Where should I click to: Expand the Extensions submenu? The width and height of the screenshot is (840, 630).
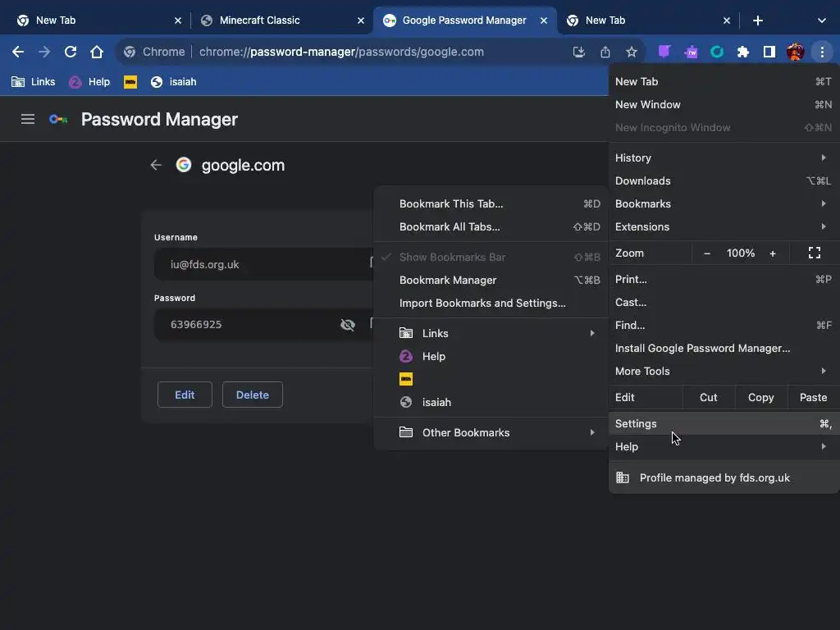click(x=724, y=227)
